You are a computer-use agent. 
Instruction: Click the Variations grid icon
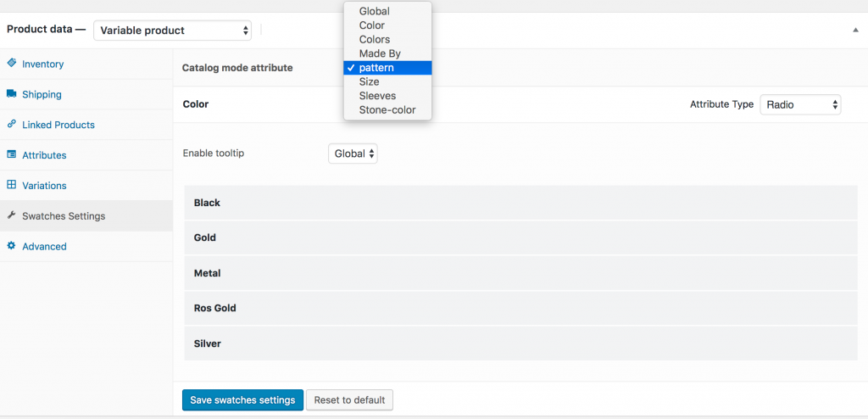(x=12, y=185)
